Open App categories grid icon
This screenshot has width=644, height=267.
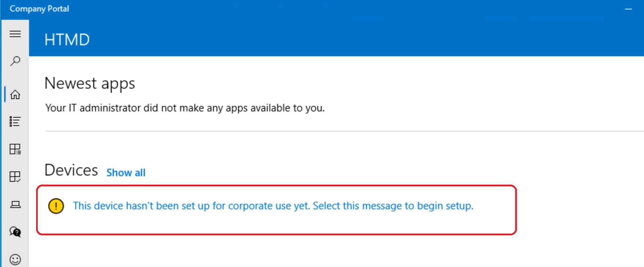click(15, 149)
